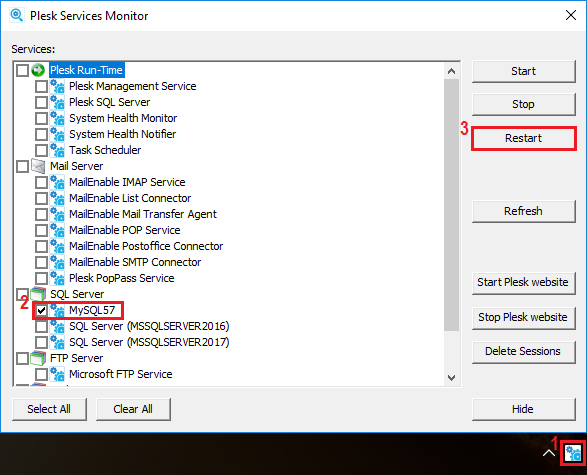The image size is (587, 475).
Task: Click the services list scroll down arrow
Action: coord(451,378)
